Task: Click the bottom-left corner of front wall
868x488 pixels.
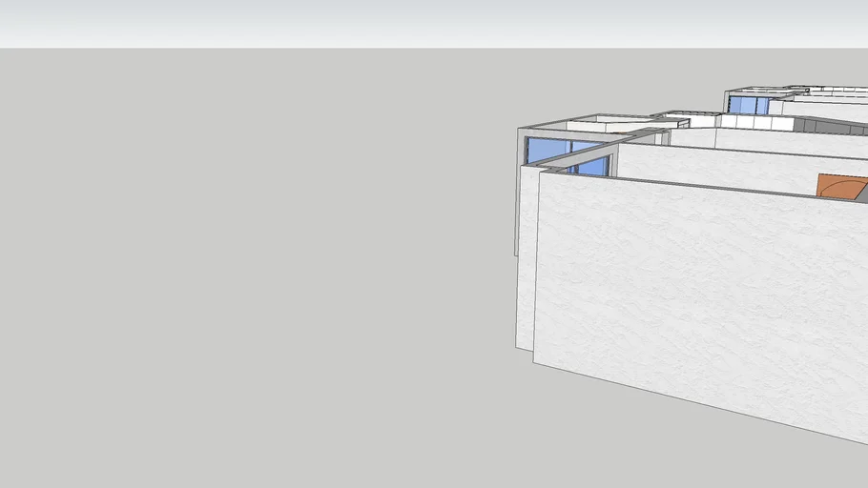Action: (535, 361)
